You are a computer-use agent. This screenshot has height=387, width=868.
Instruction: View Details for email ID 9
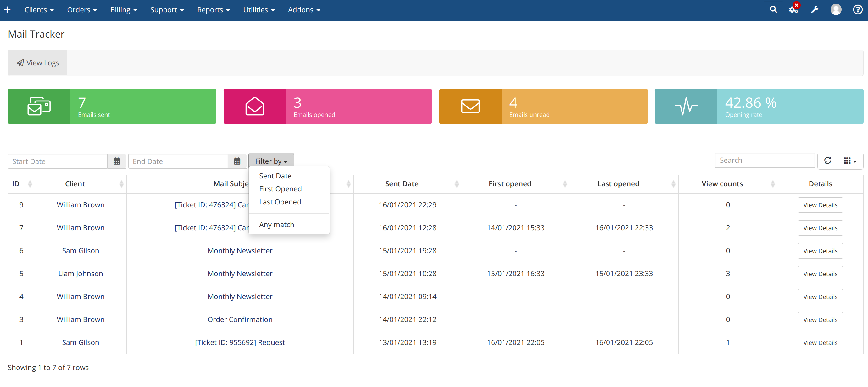coord(820,205)
